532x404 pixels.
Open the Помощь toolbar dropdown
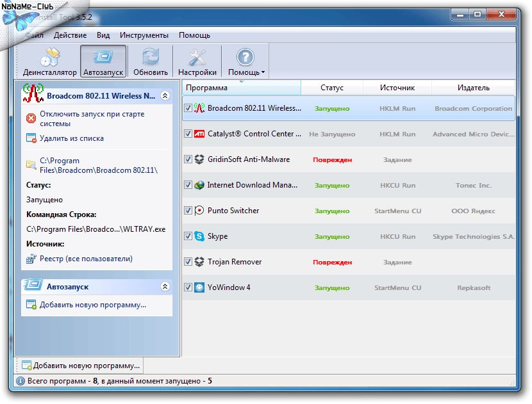click(x=245, y=61)
